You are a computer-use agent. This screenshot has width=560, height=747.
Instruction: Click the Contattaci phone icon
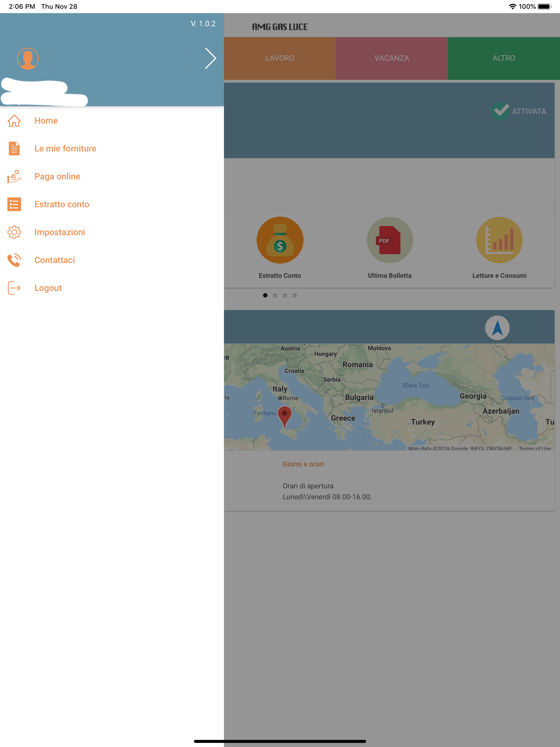(x=14, y=260)
